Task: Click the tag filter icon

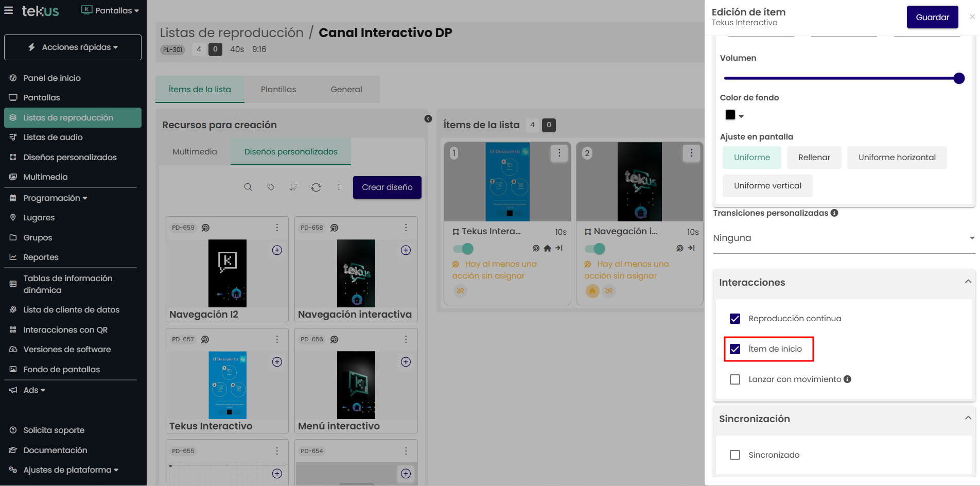Action: (x=271, y=187)
